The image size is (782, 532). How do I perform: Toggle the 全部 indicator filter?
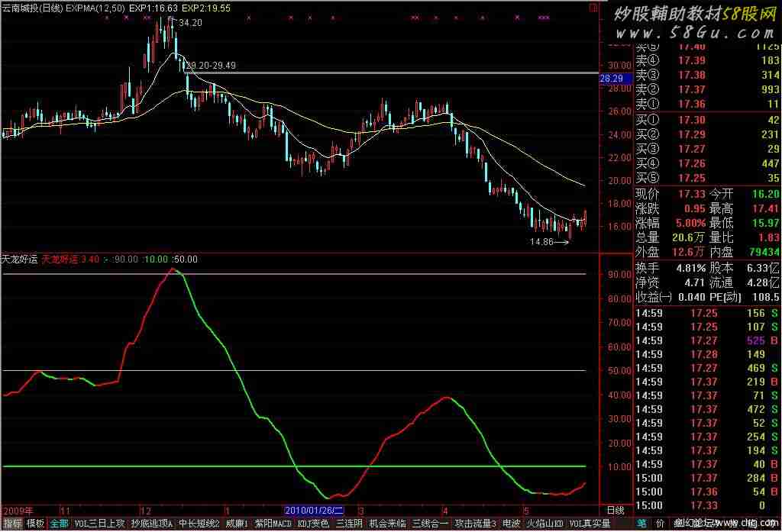click(60, 524)
